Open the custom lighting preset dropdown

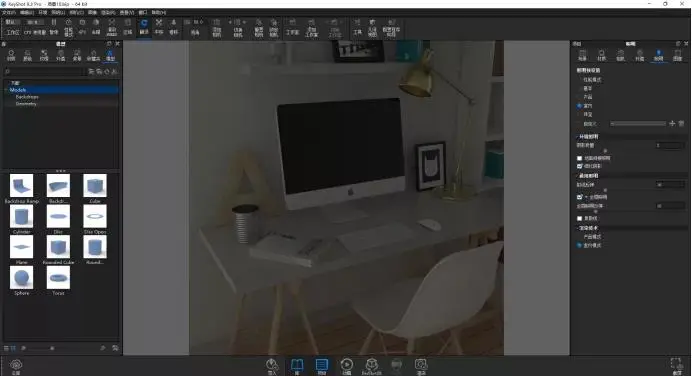point(638,124)
